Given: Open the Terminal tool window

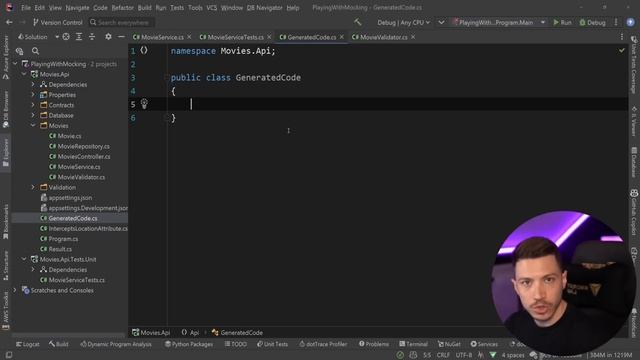Looking at the screenshot, I should click(x=413, y=344).
